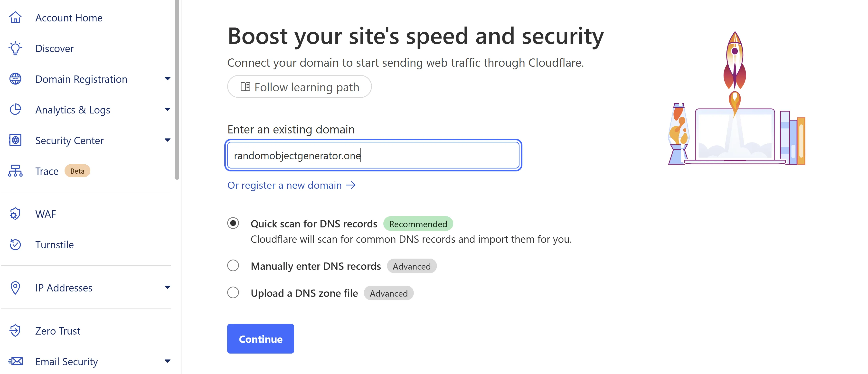This screenshot has width=868, height=374.
Task: Click the sidebar vertical scrollbar
Action: pyautogui.click(x=177, y=90)
